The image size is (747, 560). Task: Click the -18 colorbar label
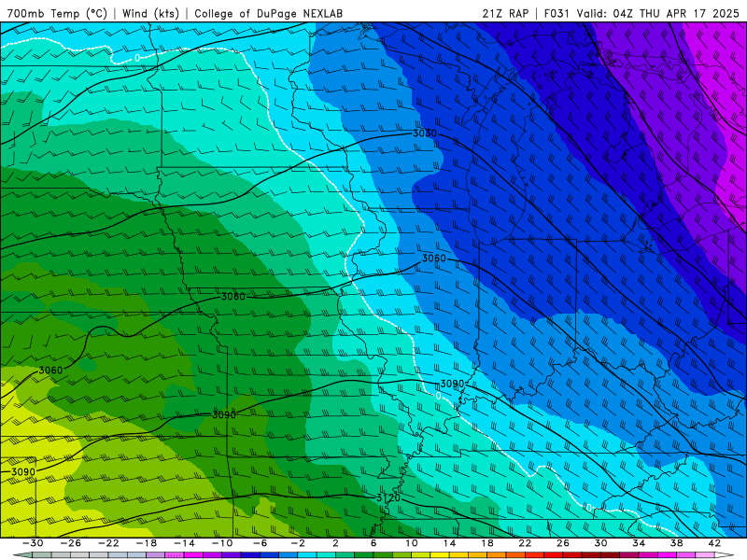(x=147, y=543)
